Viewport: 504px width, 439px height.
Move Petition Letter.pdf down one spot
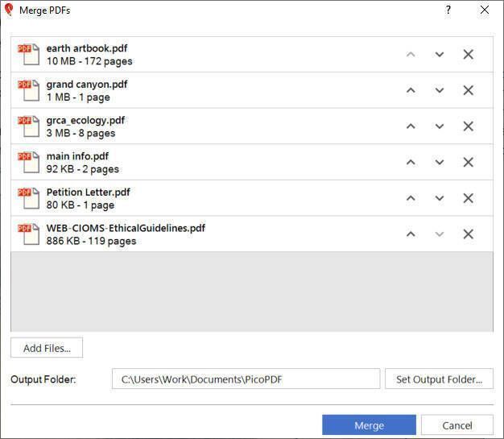440,198
